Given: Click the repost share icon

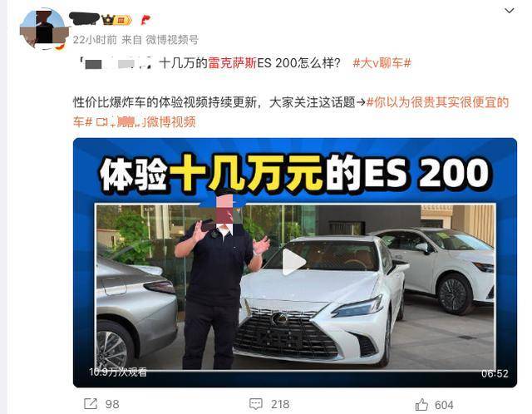Looking at the screenshot, I should point(91,404).
